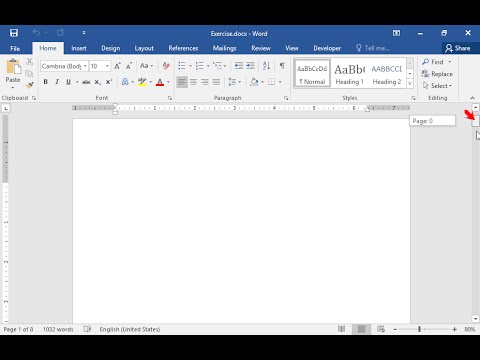Apply the Heading 2 style
The image size is (480, 360).
[x=387, y=74]
